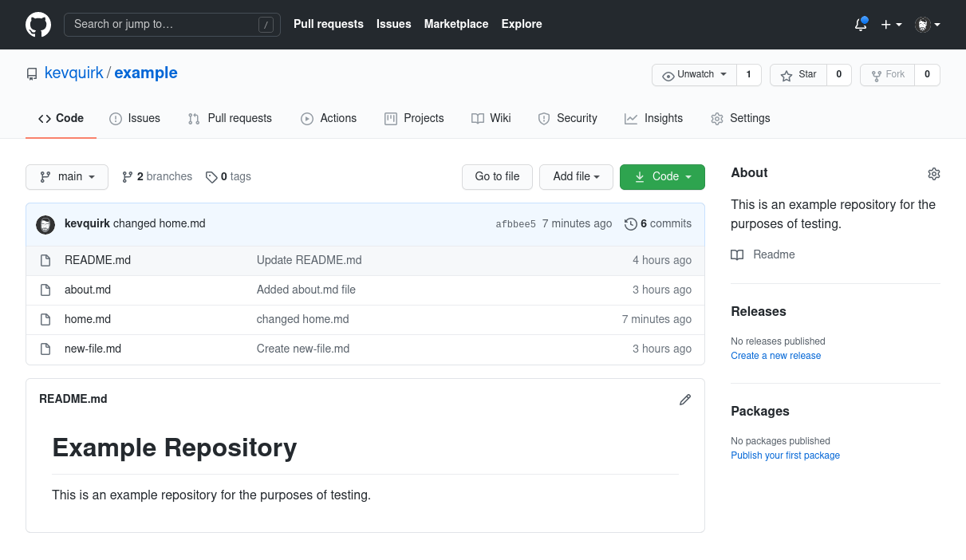
Task: Expand the main branch selector
Action: tap(67, 177)
